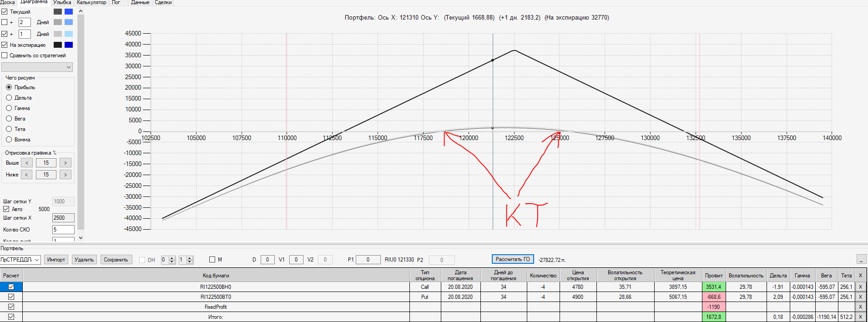Increment the second DH spinner value
868x322 pixels.
(190, 258)
